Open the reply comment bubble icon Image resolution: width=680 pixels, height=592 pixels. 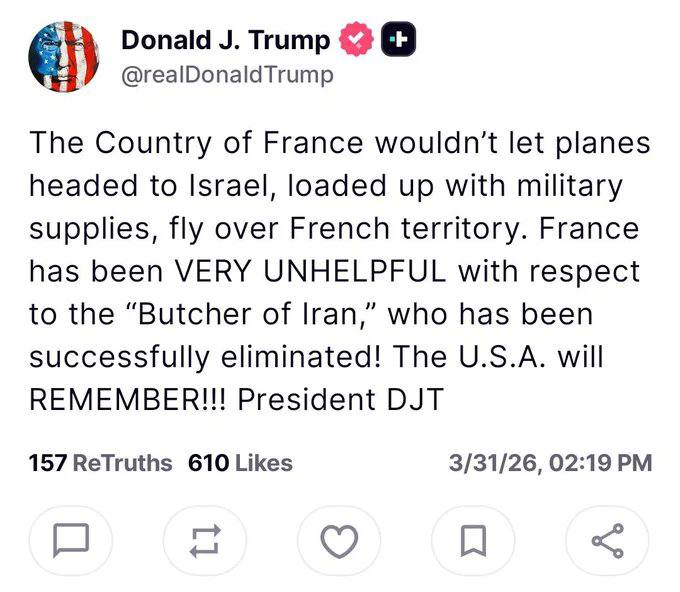(71, 541)
